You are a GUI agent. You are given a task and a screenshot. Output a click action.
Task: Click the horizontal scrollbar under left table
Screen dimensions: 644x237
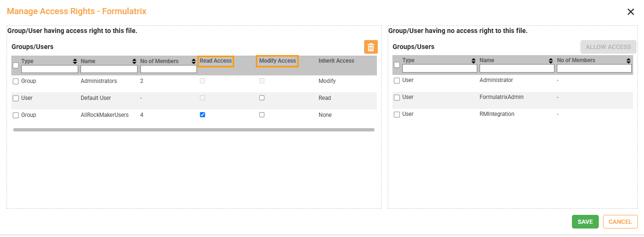tap(194, 130)
